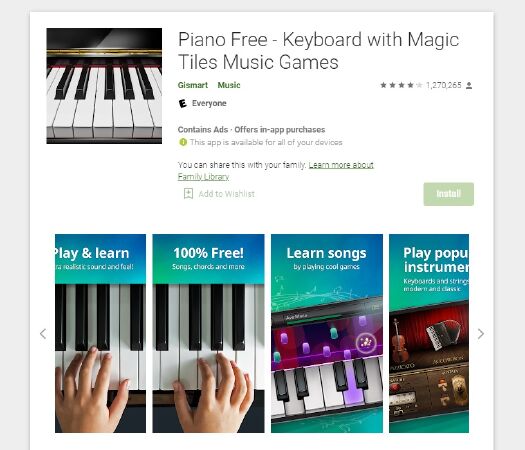
Task: Click the Everyone rating E icon
Action: click(182, 103)
